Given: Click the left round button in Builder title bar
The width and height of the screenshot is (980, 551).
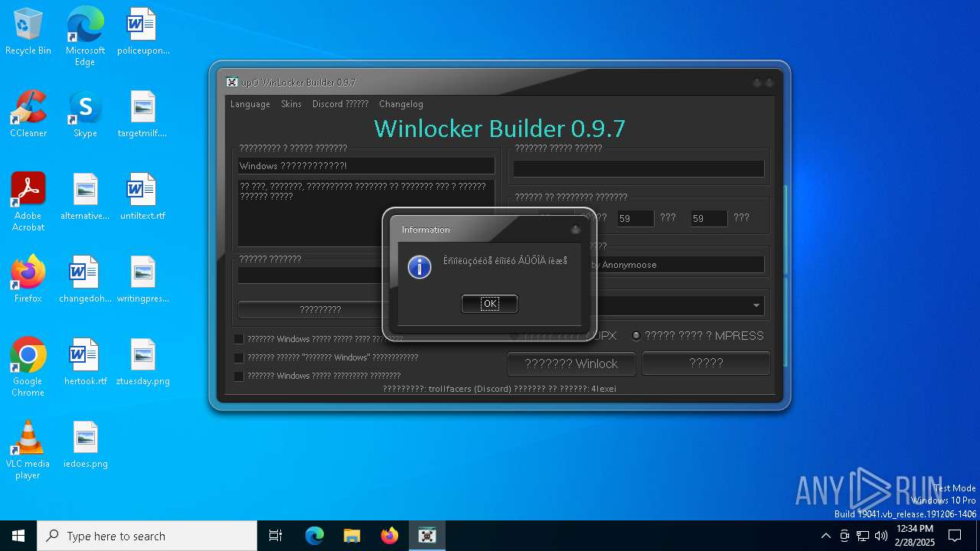Looking at the screenshot, I should [x=757, y=83].
